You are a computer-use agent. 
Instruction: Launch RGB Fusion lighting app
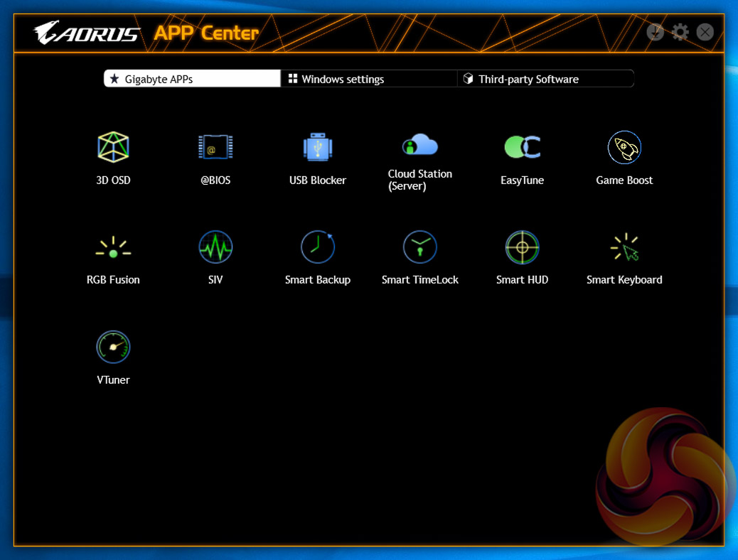click(113, 248)
